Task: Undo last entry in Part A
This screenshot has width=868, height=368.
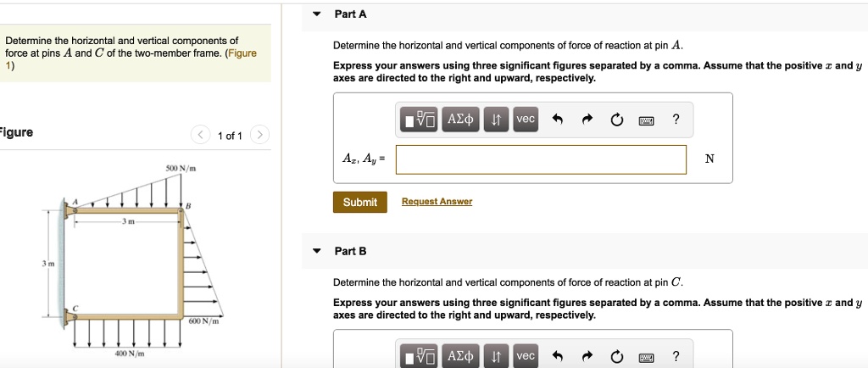Action: (558, 119)
